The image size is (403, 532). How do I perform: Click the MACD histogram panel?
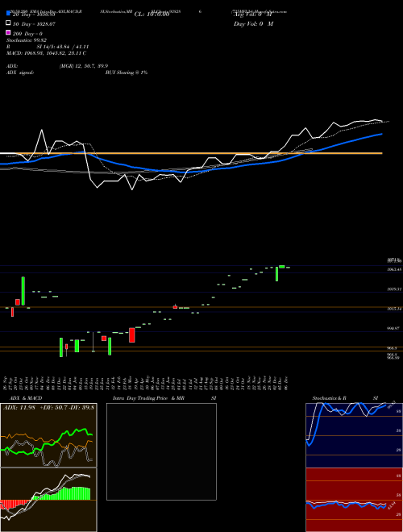[48, 500]
